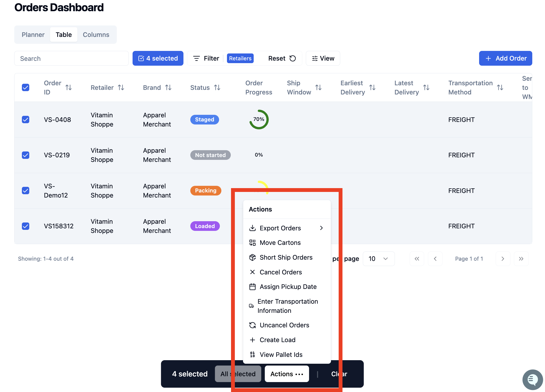Viewport: 545px width, 392px height.
Task: Sort the Earliest Delivery column
Action: [x=372, y=88]
